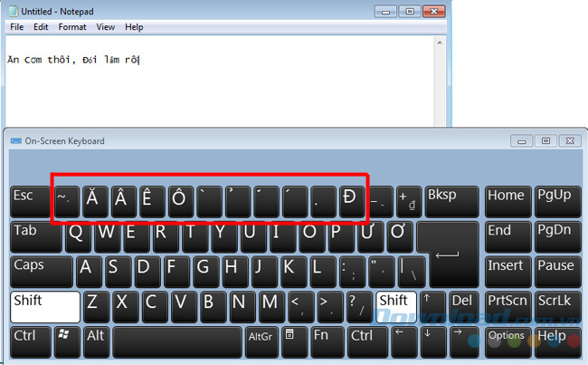The height and width of the screenshot is (365, 588).
Task: Tap the Esc key
Action: (30, 202)
